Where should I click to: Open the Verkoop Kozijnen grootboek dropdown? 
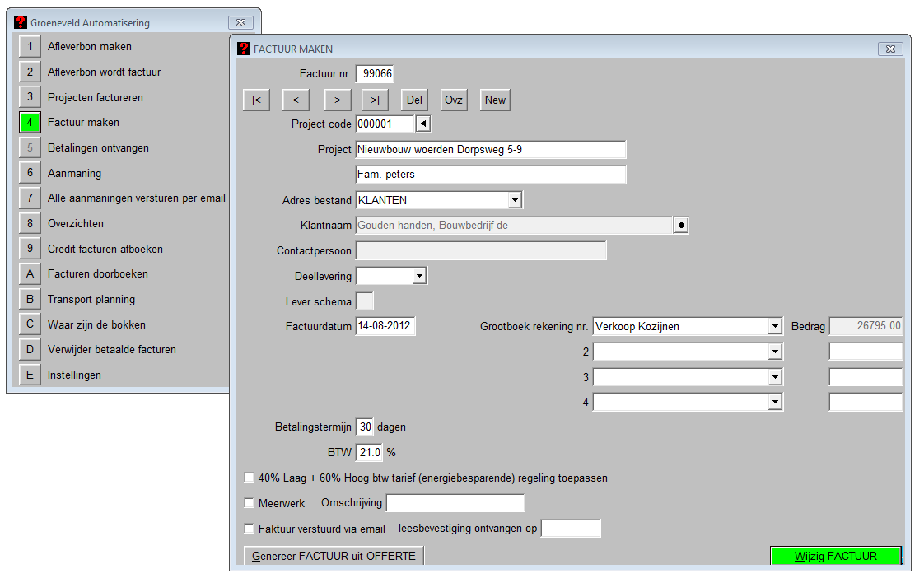click(774, 327)
